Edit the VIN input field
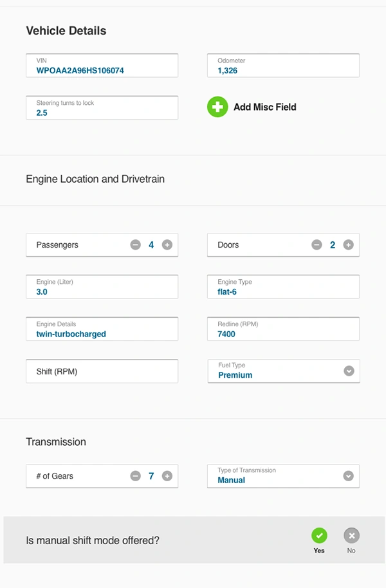386x588 pixels. coord(102,66)
